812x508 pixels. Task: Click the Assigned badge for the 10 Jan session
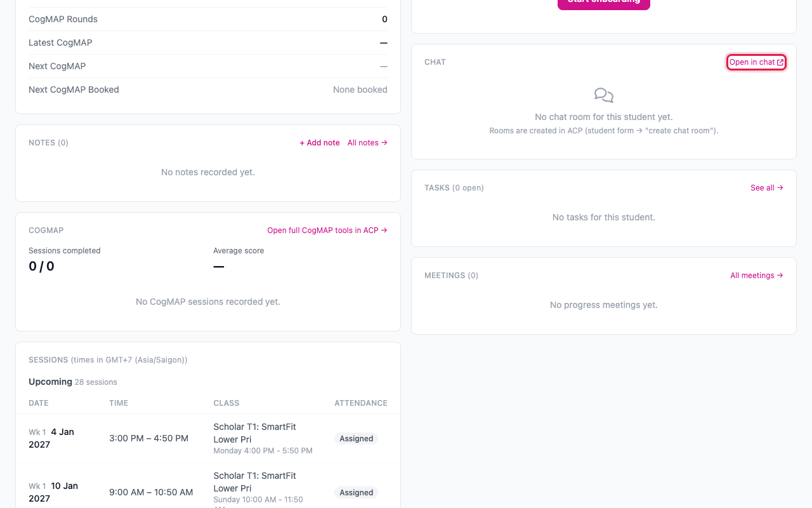[357, 493]
